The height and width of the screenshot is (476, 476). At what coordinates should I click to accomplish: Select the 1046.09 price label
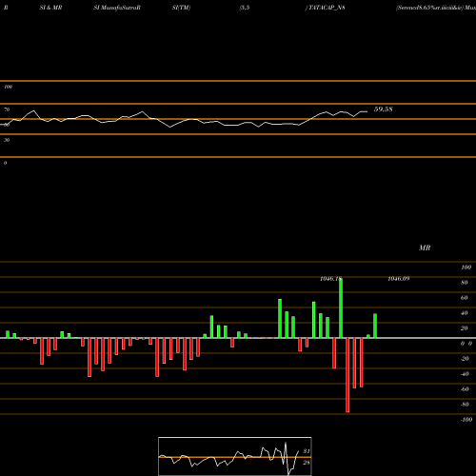pyautogui.click(x=399, y=279)
